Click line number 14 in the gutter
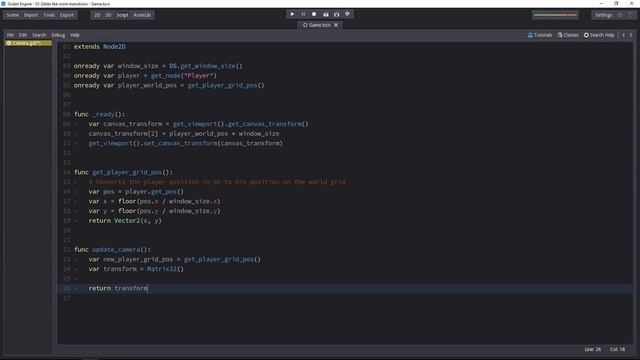640x360 pixels. coord(67,172)
